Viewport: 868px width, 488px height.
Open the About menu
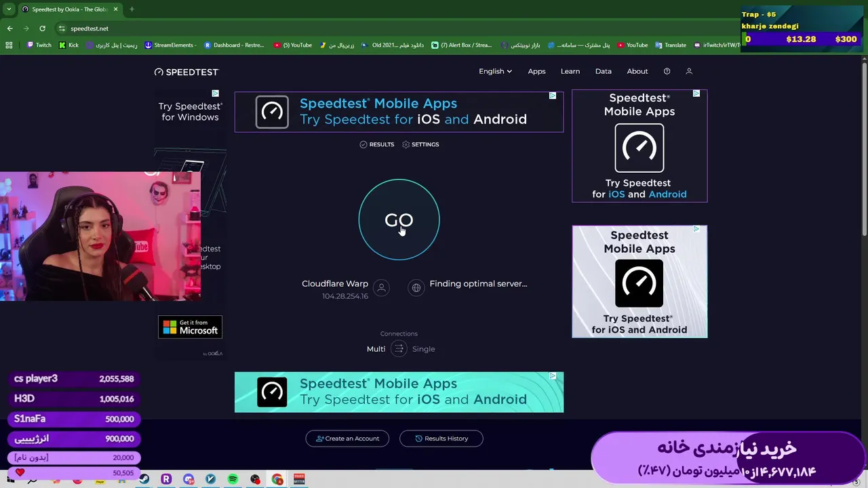pyautogui.click(x=637, y=71)
